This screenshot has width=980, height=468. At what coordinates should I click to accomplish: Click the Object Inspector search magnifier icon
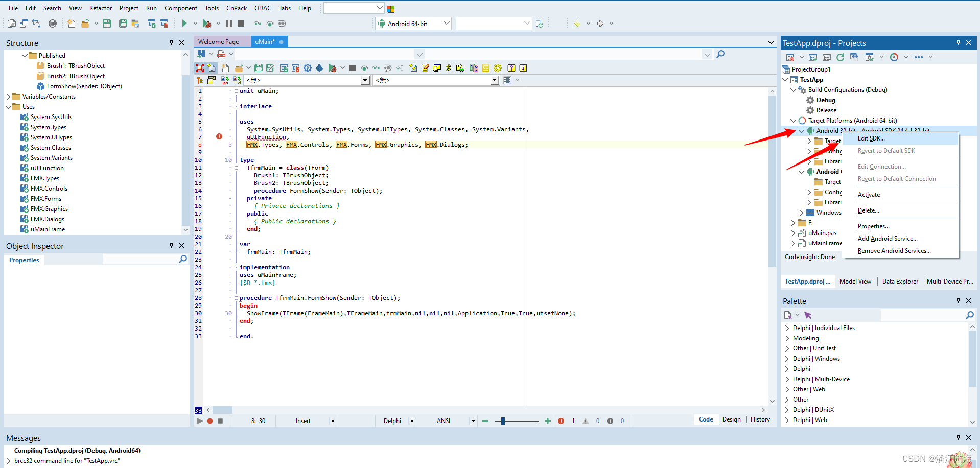coord(183,260)
